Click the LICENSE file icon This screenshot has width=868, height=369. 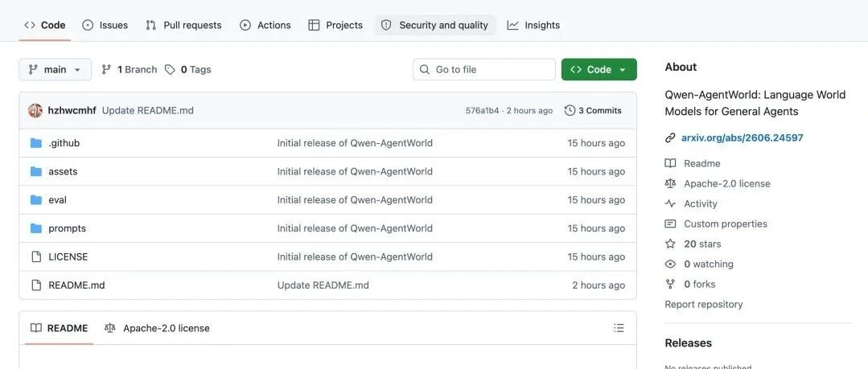coord(36,256)
